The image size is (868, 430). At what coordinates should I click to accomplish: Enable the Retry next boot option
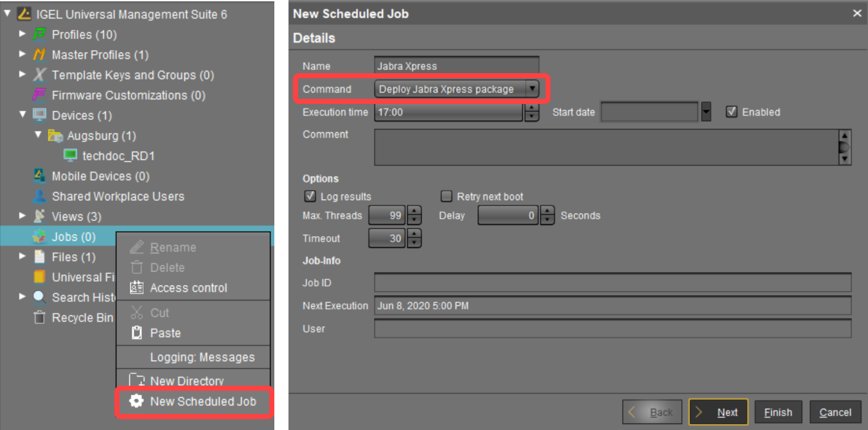[x=446, y=196]
